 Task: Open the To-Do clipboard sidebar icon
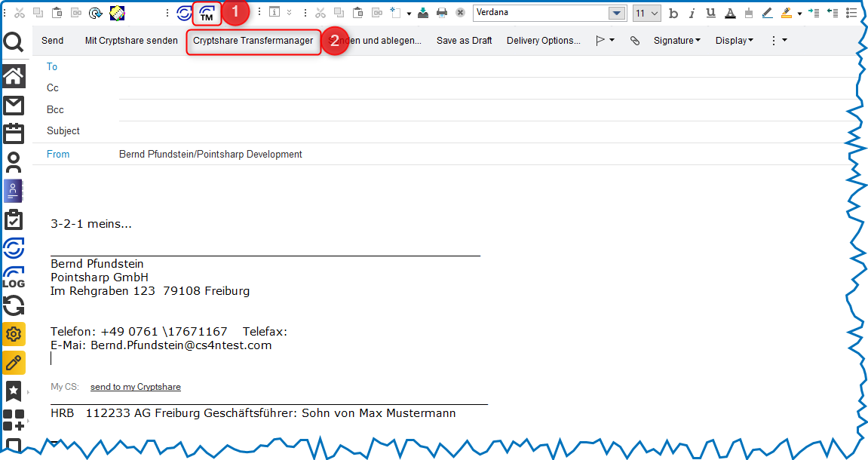click(x=14, y=219)
